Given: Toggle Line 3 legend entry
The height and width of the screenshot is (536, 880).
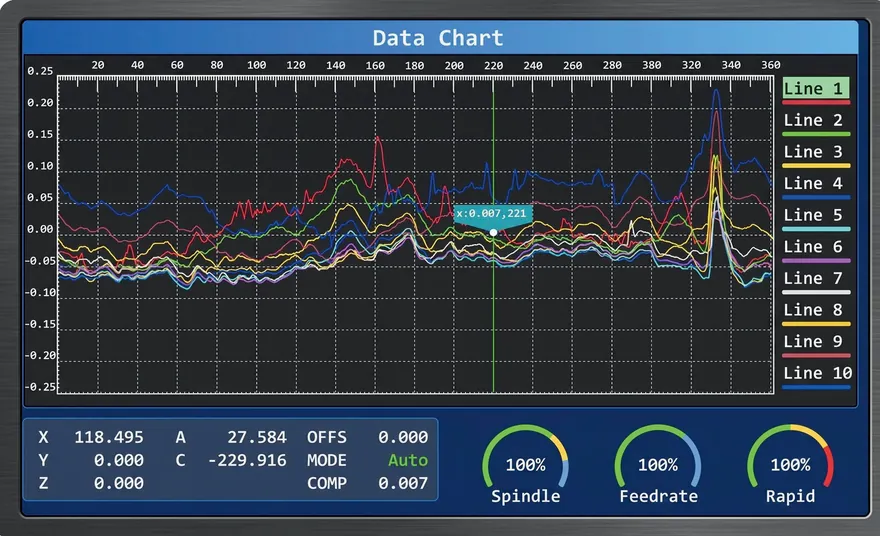Looking at the screenshot, I should (x=816, y=155).
